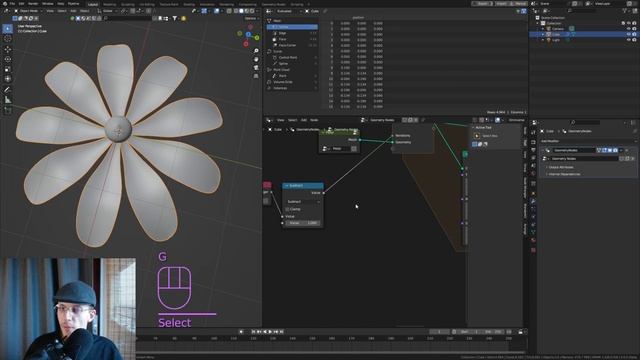Select the Scale tool
The width and height of the screenshot is (640, 360).
[7, 69]
